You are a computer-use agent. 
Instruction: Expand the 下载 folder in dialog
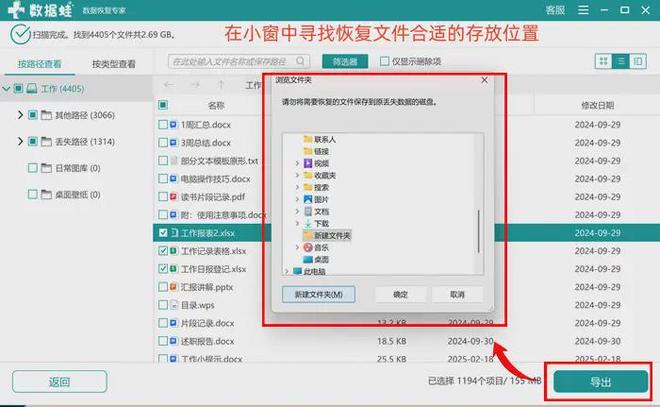pos(297,223)
